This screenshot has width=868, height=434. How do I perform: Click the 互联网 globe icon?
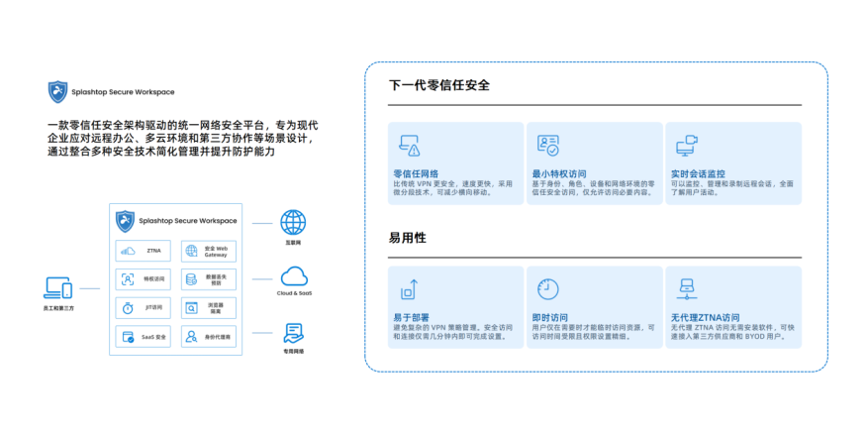[x=293, y=222]
